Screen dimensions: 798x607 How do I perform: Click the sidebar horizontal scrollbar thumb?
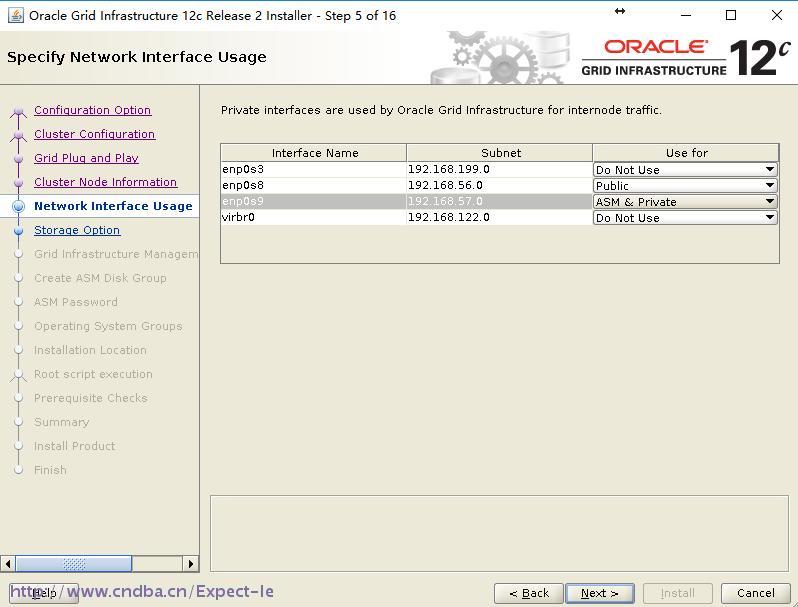tap(74, 564)
